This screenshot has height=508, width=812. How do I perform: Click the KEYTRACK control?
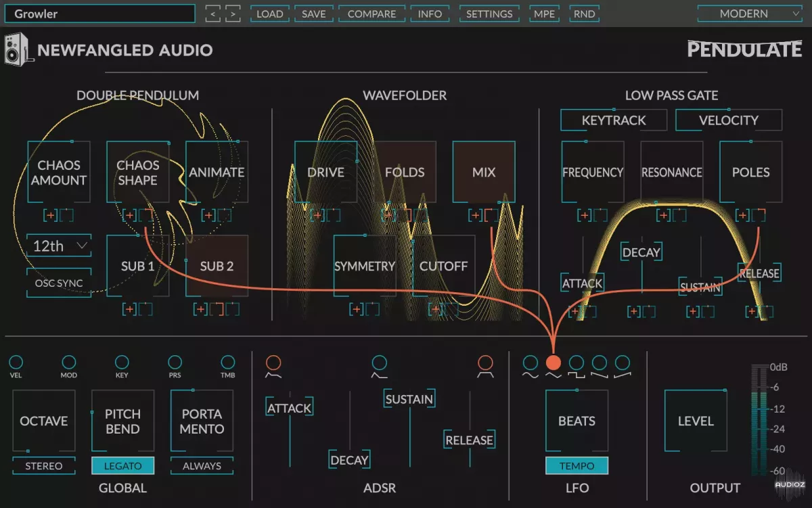coord(614,120)
